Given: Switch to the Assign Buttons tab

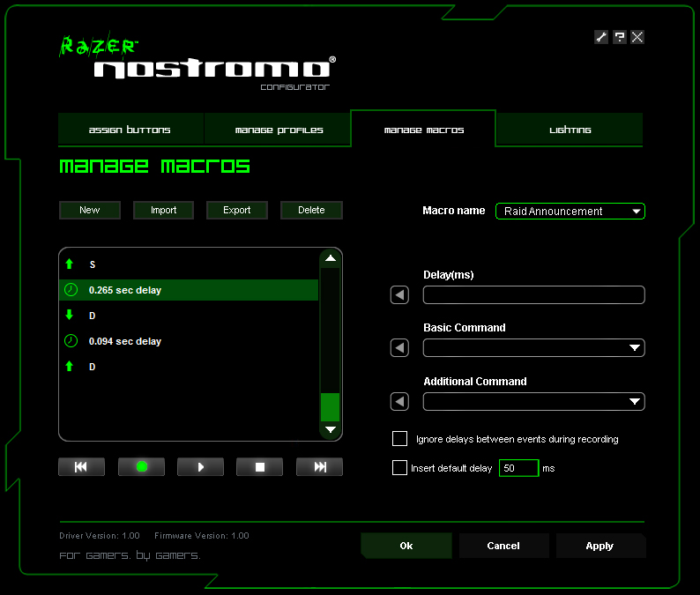Looking at the screenshot, I should tap(130, 130).
